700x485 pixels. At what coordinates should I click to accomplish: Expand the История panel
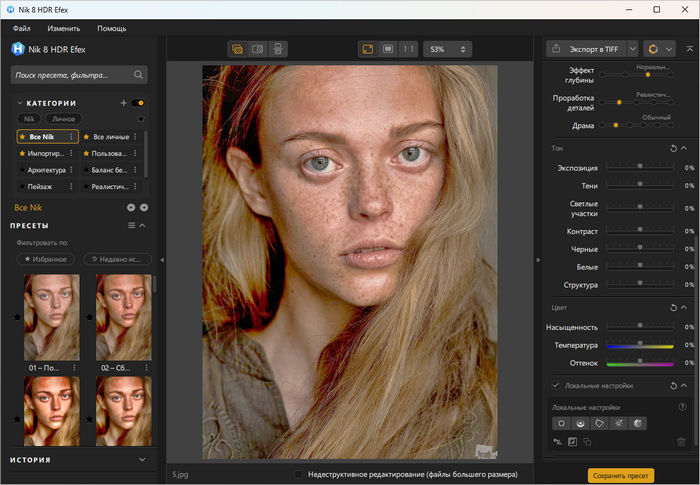click(142, 460)
